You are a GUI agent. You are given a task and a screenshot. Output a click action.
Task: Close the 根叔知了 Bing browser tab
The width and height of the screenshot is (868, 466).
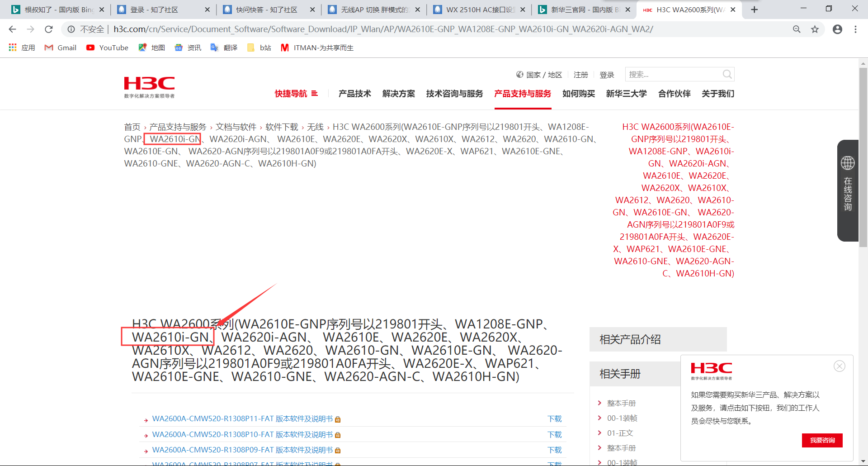click(x=102, y=10)
